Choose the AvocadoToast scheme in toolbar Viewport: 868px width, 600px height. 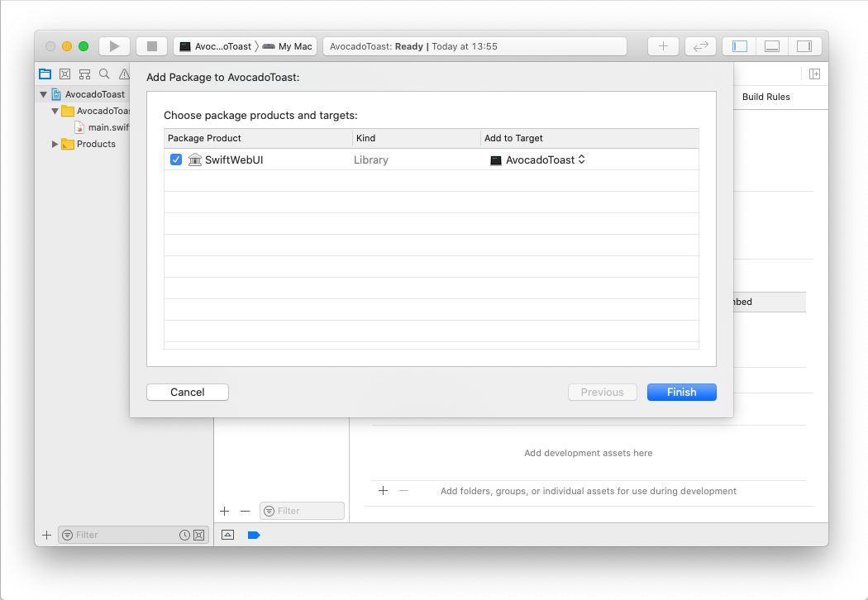point(216,46)
